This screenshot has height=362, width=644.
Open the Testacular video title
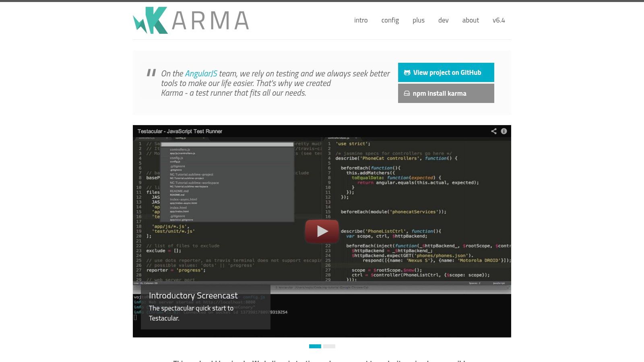click(180, 131)
